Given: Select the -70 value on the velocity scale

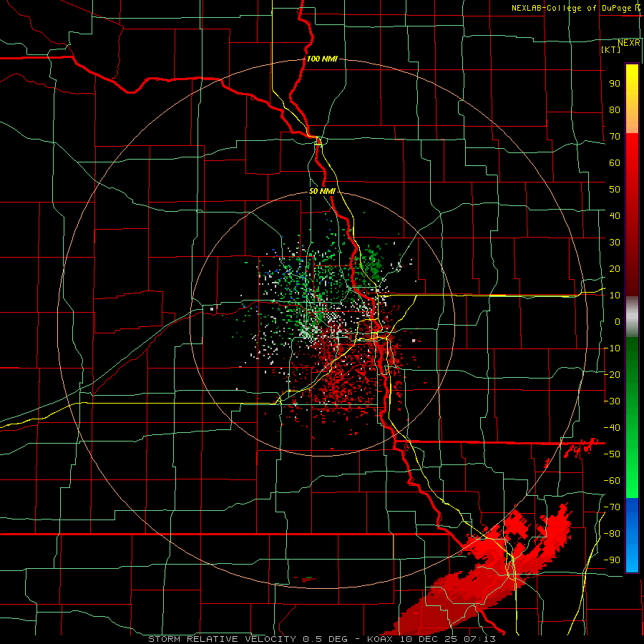Looking at the screenshot, I should pos(612,507).
